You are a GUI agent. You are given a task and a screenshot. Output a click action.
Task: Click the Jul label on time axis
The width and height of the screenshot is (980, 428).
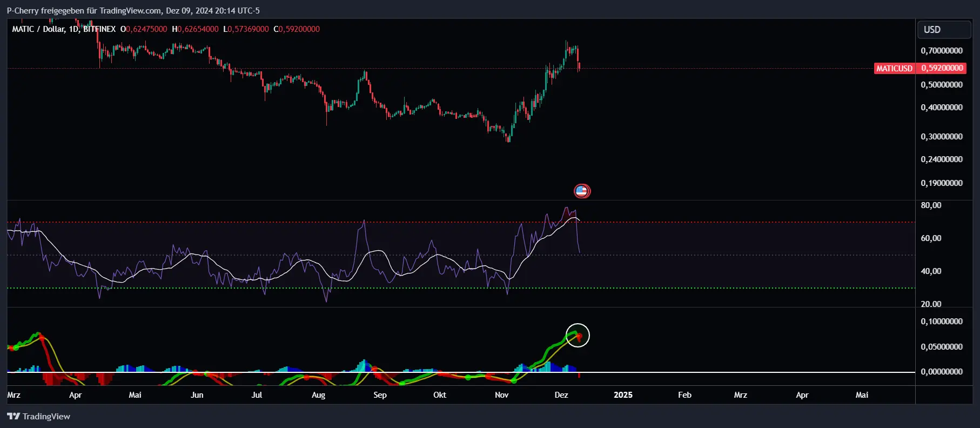(257, 395)
